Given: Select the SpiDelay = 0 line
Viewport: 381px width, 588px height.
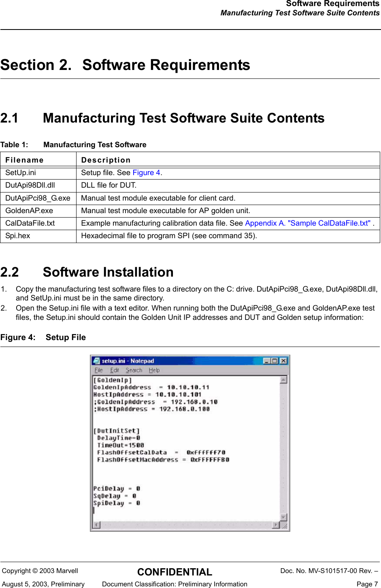Looking at the screenshot, I should tap(117, 503).
